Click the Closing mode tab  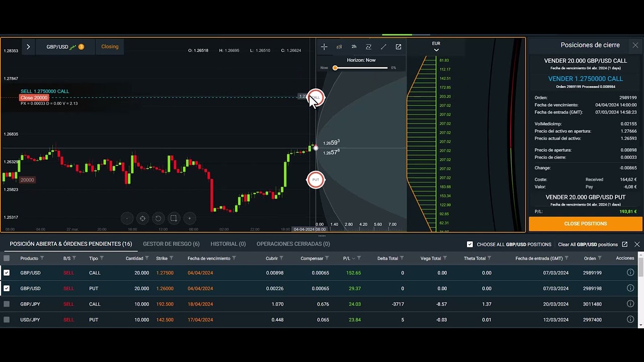110,47
